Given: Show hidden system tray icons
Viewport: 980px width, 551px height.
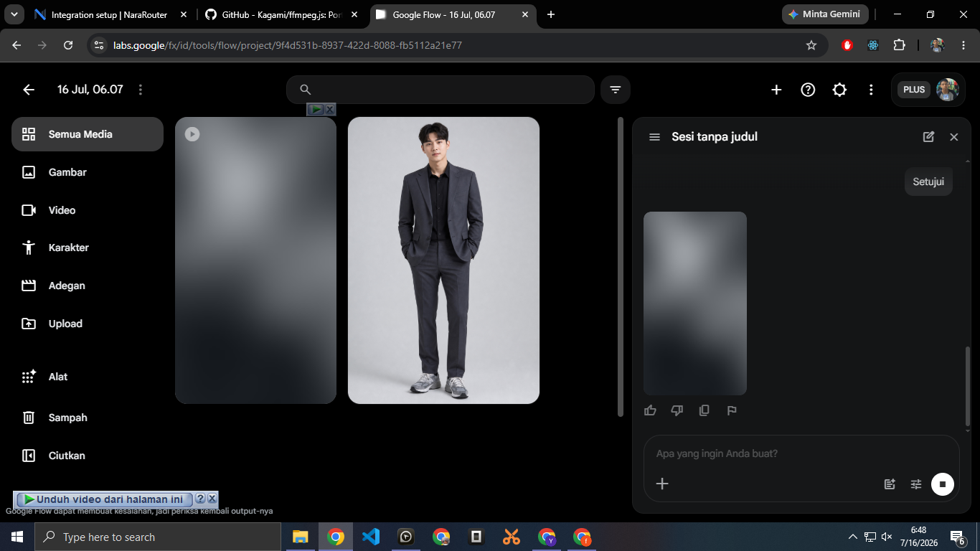Looking at the screenshot, I should pos(853,537).
